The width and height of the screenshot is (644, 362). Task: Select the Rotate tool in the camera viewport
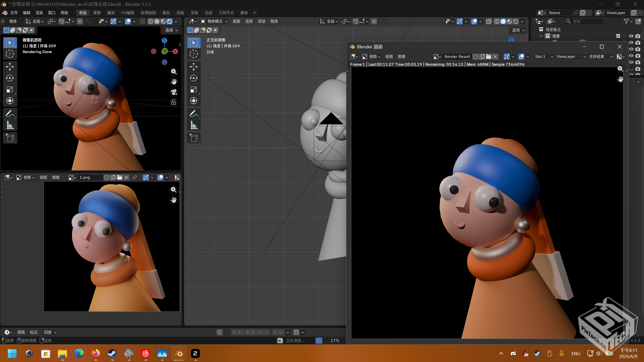(x=10, y=78)
